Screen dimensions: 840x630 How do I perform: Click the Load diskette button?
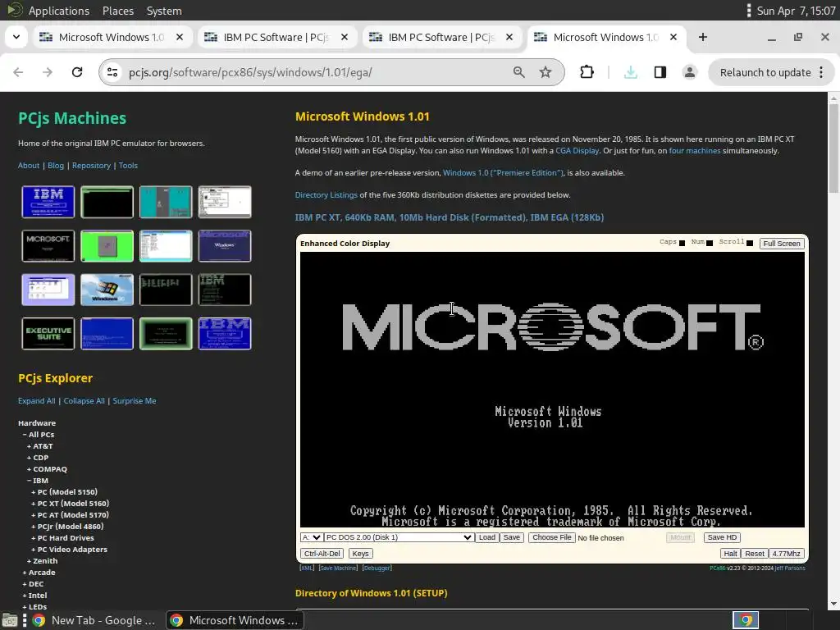point(487,537)
